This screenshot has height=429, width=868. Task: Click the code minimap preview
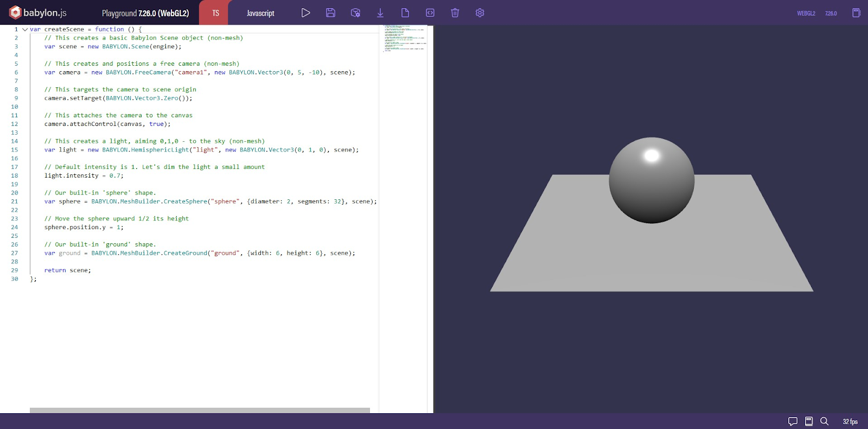click(405, 38)
